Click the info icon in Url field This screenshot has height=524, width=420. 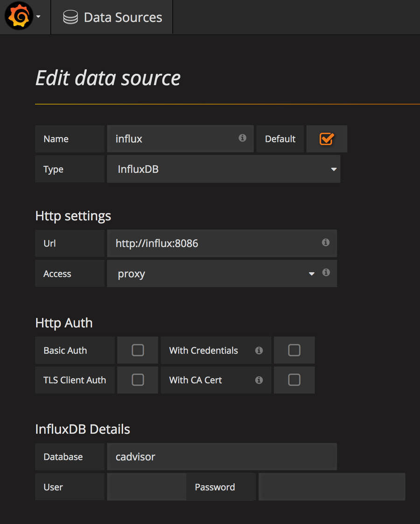pyautogui.click(x=326, y=242)
